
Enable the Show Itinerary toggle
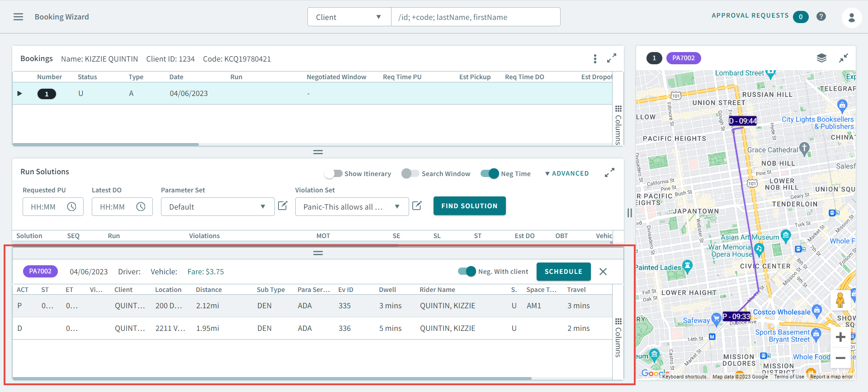(334, 174)
